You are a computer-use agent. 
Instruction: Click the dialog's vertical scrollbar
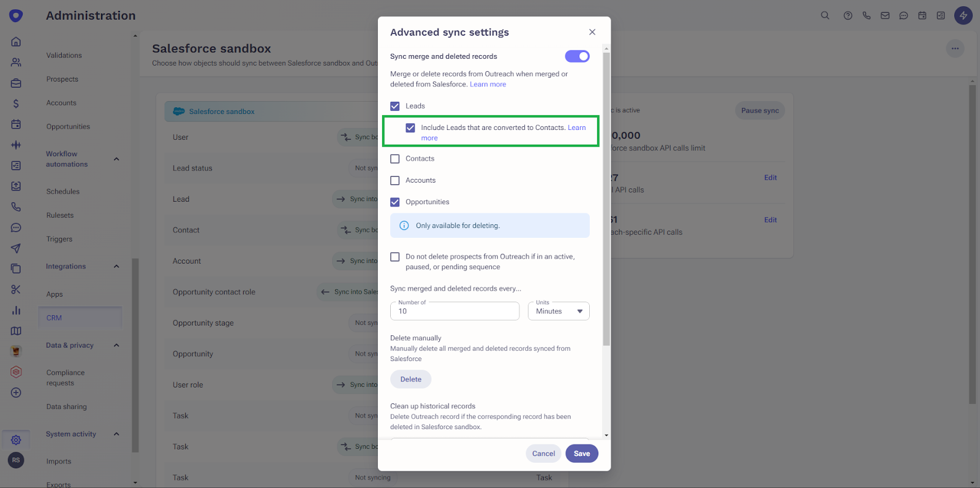point(606,199)
